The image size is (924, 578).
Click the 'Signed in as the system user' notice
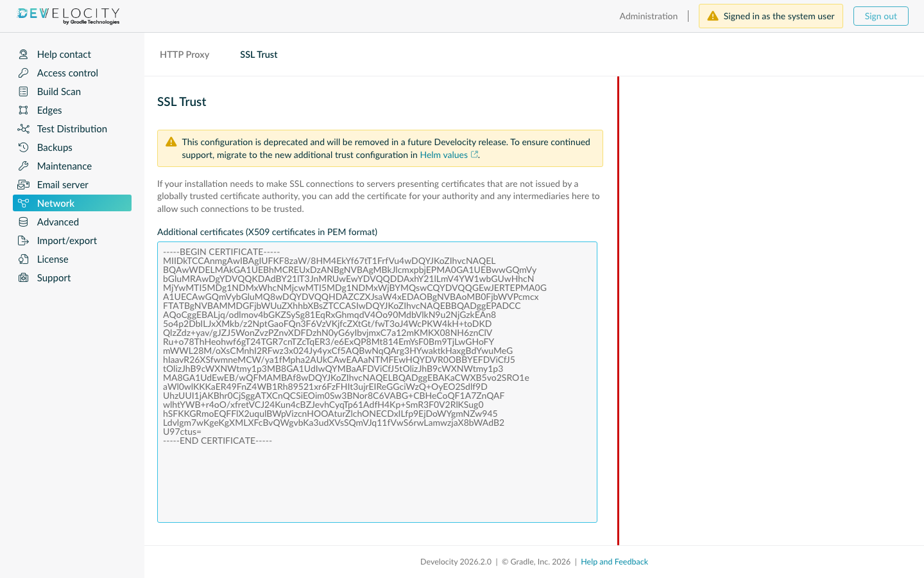click(x=771, y=16)
